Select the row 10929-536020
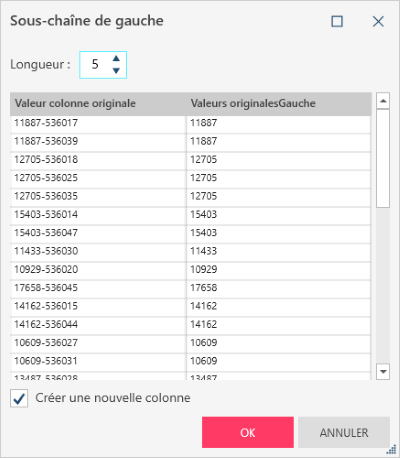 pos(191,270)
